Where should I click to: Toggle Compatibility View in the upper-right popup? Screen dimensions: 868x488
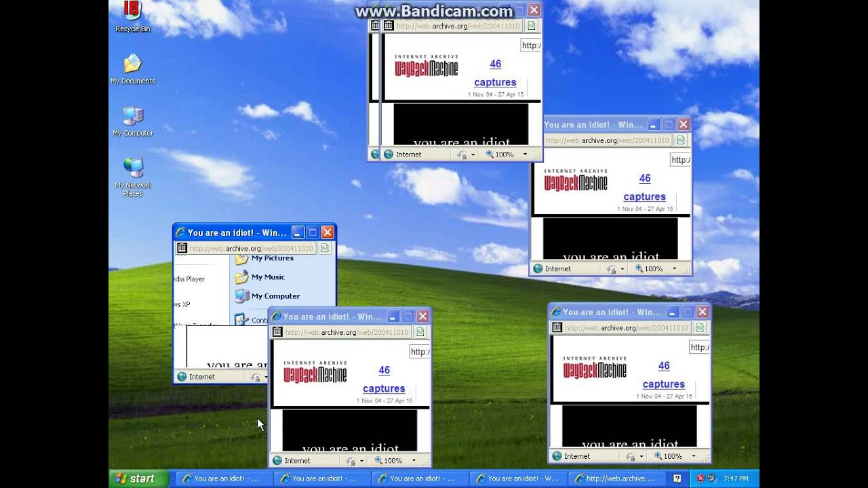tap(680, 140)
